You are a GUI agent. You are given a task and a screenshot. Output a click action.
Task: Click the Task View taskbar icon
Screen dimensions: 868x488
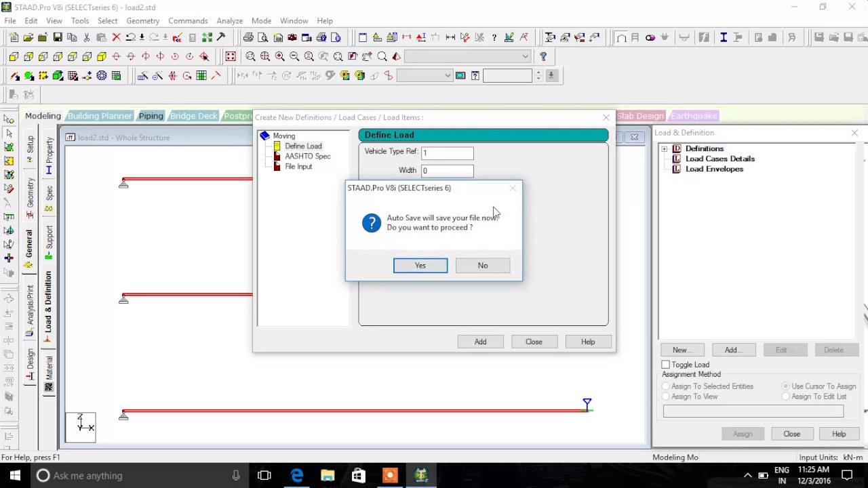pos(264,475)
